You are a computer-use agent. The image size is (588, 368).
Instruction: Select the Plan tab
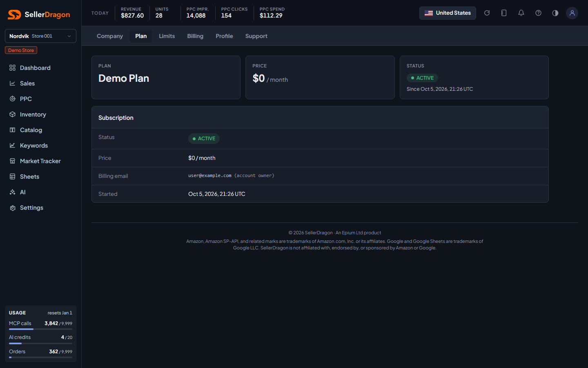[141, 36]
